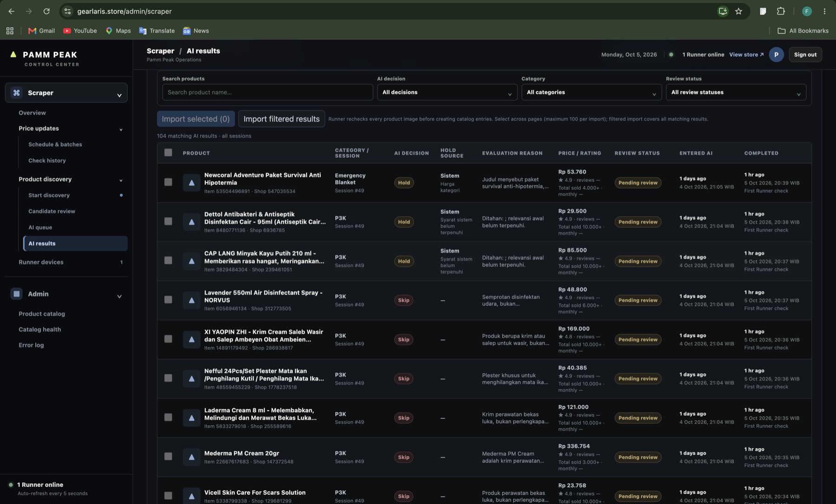Click the Admin section icon in sidebar
Image resolution: width=836 pixels, height=504 pixels.
click(x=16, y=294)
